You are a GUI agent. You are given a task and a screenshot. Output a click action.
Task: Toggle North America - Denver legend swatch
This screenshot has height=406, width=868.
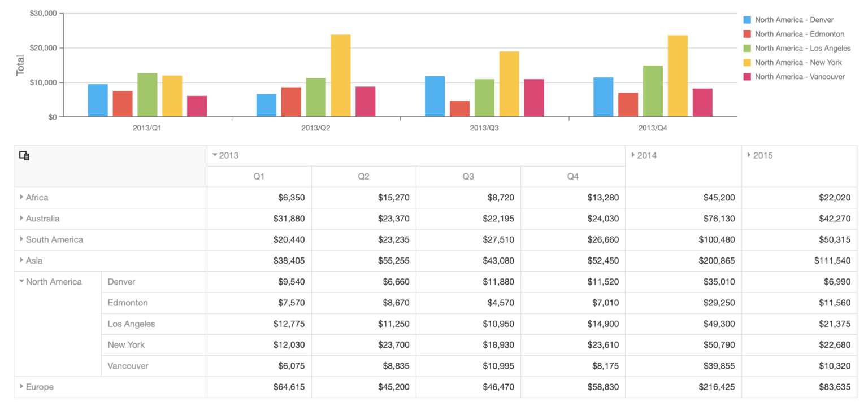[x=748, y=20]
